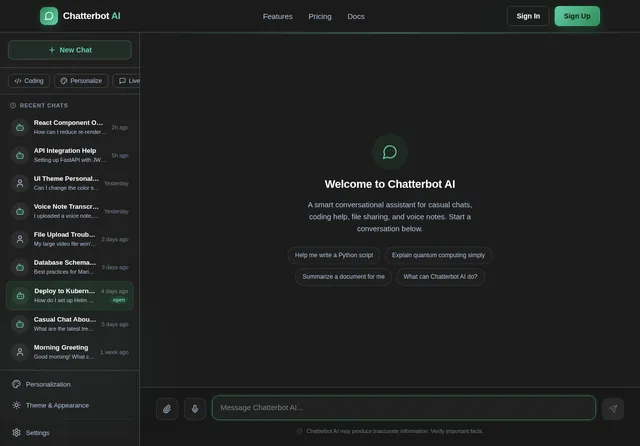Click the bot avatar for React Component chat

pyautogui.click(x=20, y=127)
